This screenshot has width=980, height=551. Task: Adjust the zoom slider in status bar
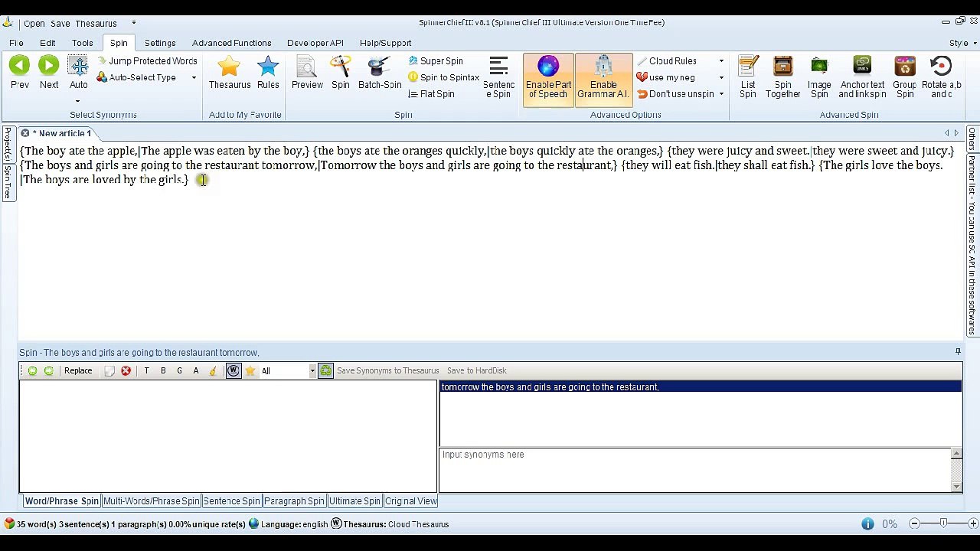coord(943,524)
